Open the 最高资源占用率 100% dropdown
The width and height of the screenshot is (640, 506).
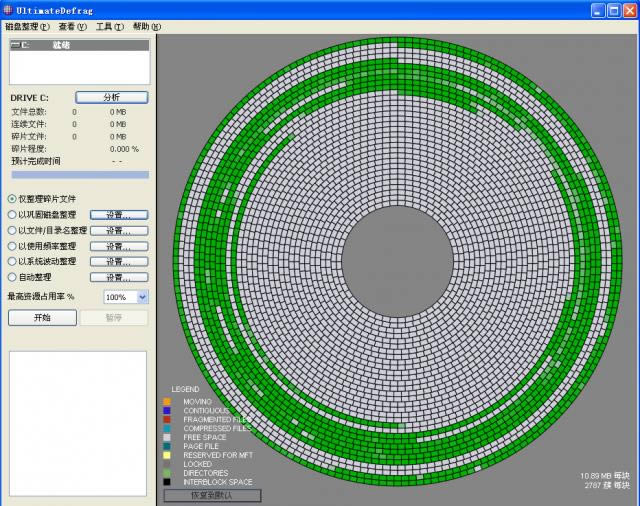coord(142,297)
